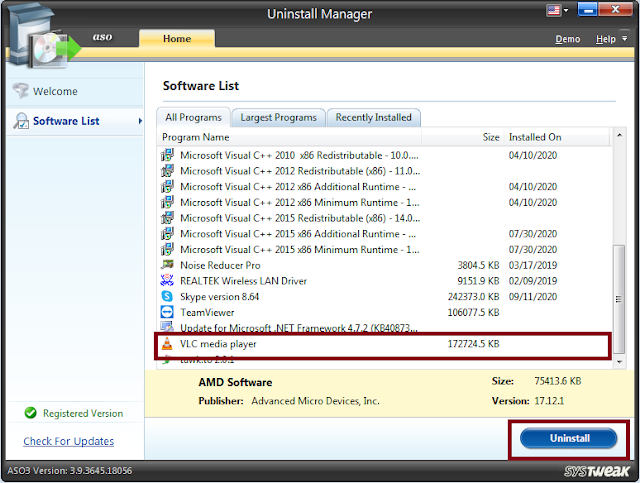Click icon of Visual C++ 2015 x86 Additional Runtime
The width and height of the screenshot is (640, 483).
[x=167, y=234]
